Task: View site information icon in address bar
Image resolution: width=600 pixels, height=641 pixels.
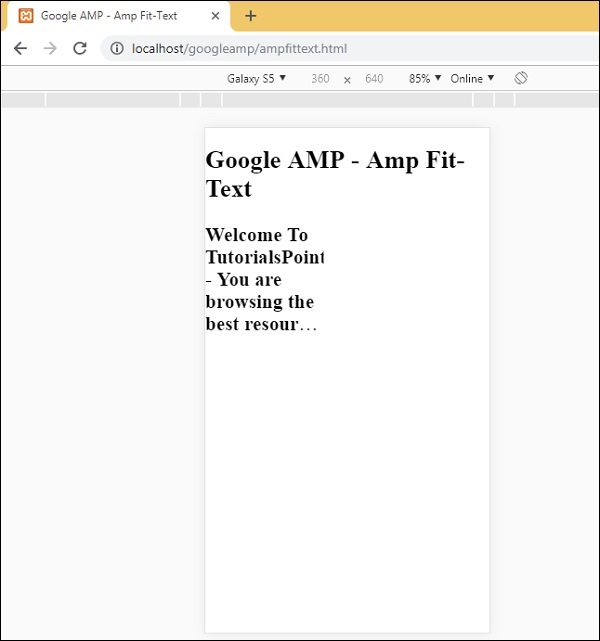Action: coord(116,48)
